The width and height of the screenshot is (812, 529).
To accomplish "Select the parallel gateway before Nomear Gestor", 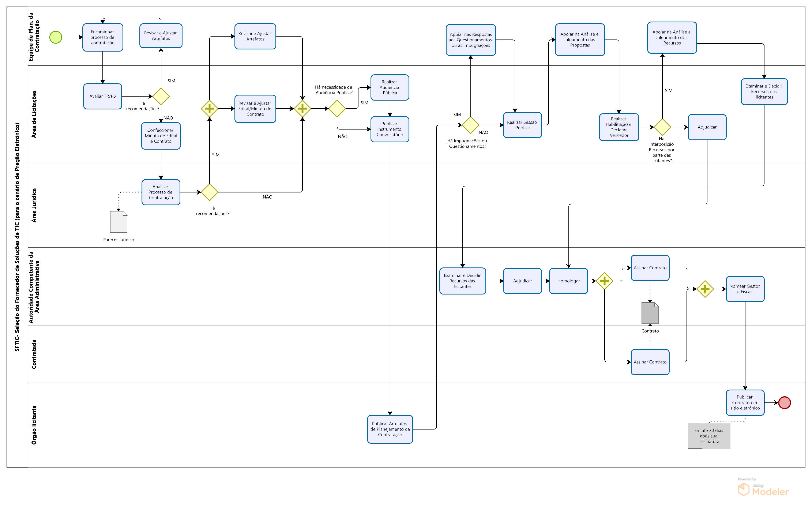I will (x=705, y=289).
